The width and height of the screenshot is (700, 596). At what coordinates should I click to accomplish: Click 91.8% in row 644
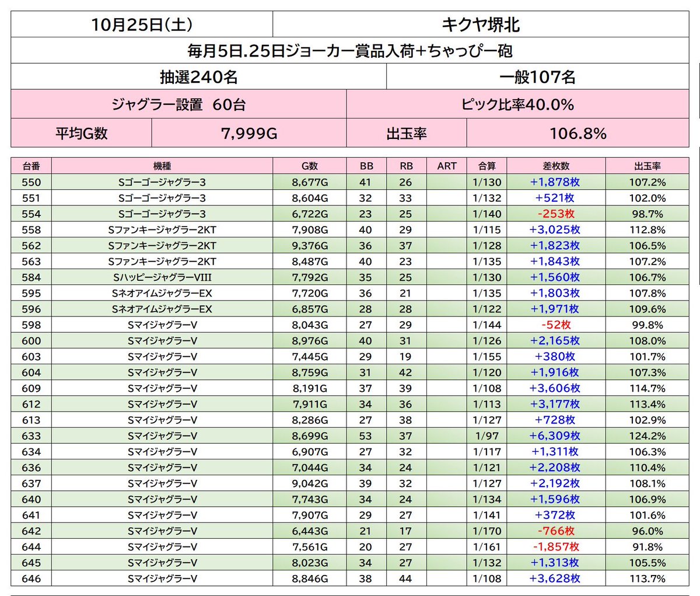tap(647, 547)
